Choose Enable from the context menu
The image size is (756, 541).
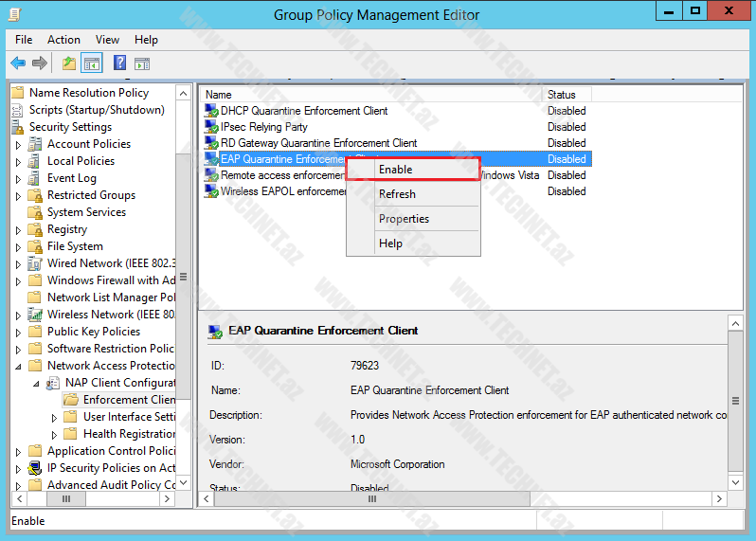(396, 170)
